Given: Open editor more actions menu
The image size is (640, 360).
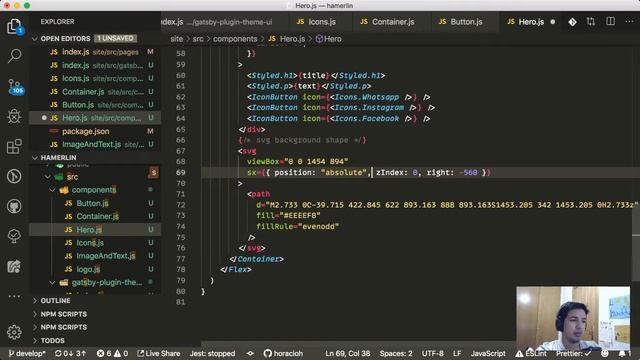Looking at the screenshot, I should click(x=629, y=22).
